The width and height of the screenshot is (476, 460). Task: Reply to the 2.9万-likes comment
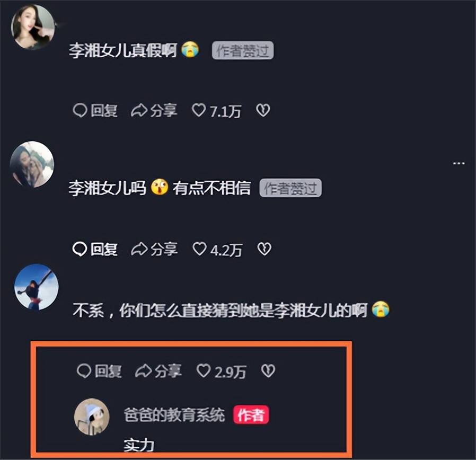tap(99, 371)
